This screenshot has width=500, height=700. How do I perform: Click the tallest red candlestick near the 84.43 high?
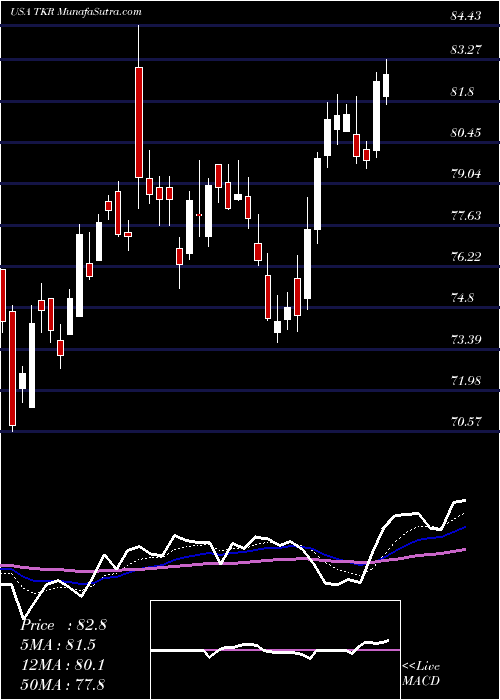coord(139,122)
